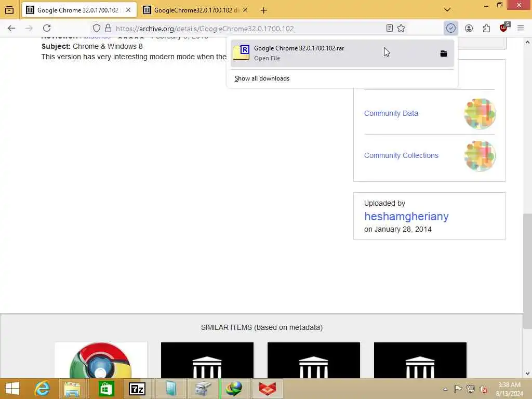Image resolution: width=532 pixels, height=399 pixels.
Task: Open the Firefox account icon
Action: click(469, 28)
